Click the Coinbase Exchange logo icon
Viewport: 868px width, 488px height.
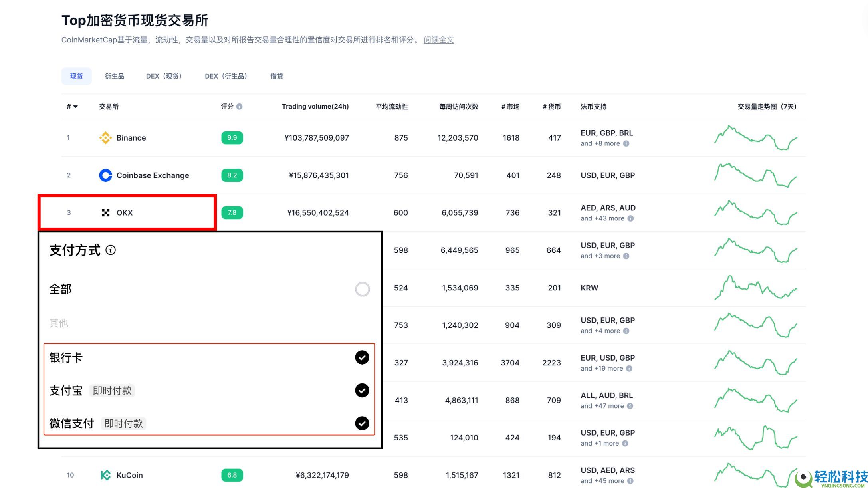(x=105, y=175)
